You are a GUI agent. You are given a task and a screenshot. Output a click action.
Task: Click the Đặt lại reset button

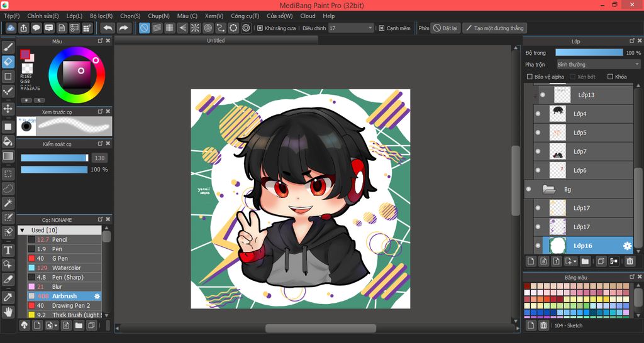pos(446,28)
